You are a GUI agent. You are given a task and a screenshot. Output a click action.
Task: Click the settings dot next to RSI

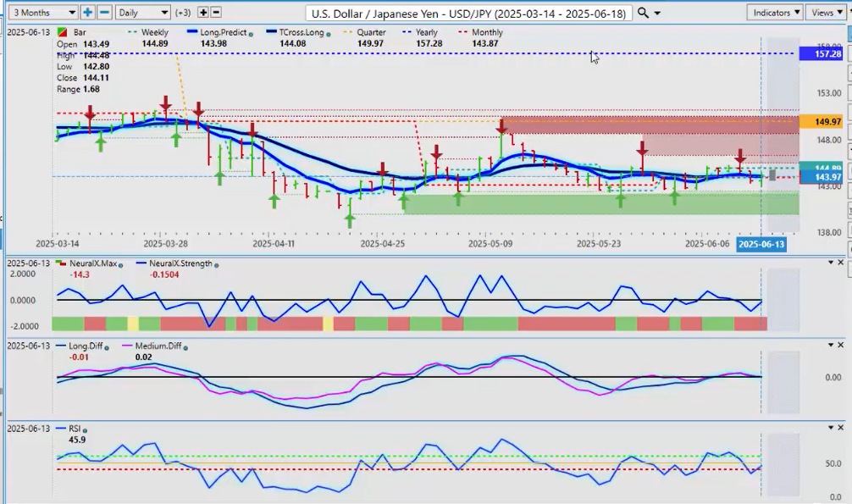point(86,430)
